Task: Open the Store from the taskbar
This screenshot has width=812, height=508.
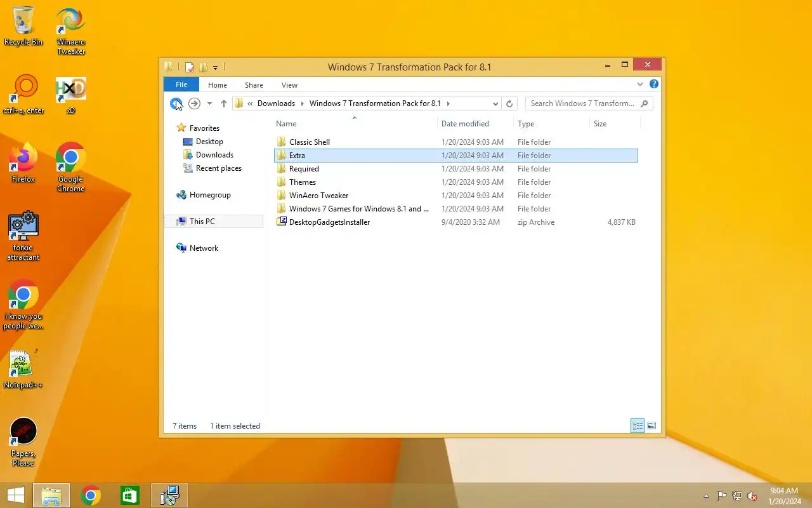Action: [130, 495]
